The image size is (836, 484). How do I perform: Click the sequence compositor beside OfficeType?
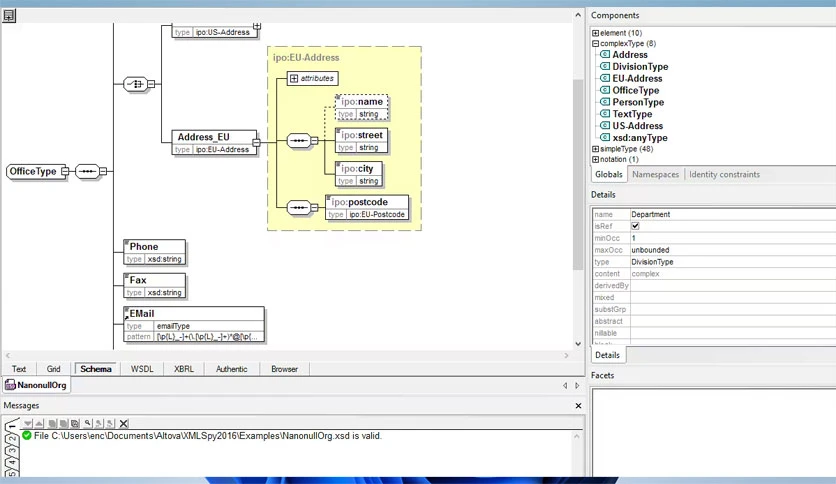point(87,171)
